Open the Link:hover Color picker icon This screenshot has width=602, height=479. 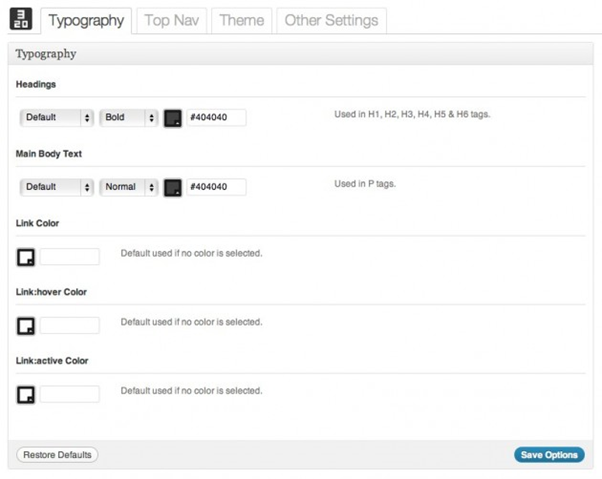27,326
